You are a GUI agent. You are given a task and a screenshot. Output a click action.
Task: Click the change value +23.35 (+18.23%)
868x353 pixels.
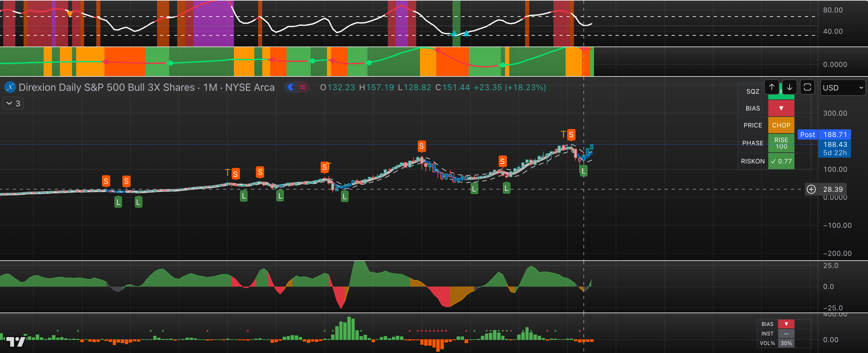click(x=510, y=87)
